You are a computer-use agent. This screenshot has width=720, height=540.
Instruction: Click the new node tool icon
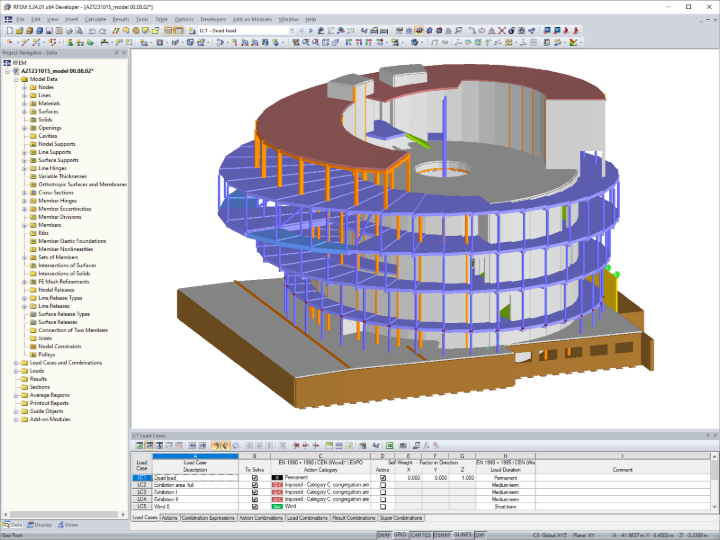(x=10, y=42)
